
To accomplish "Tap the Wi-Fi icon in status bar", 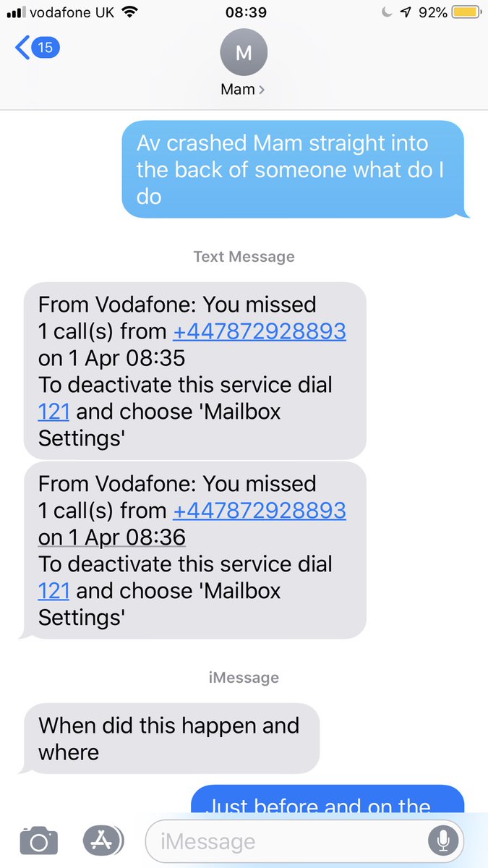I will point(129,12).
